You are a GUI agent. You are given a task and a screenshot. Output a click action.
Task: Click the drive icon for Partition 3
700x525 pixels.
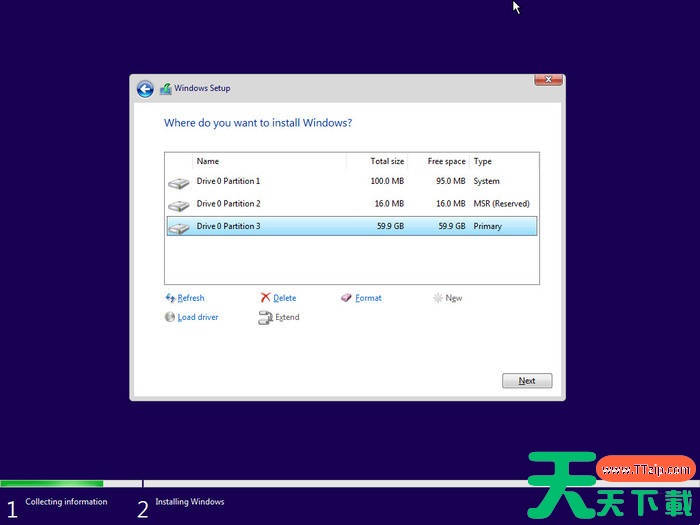click(179, 228)
